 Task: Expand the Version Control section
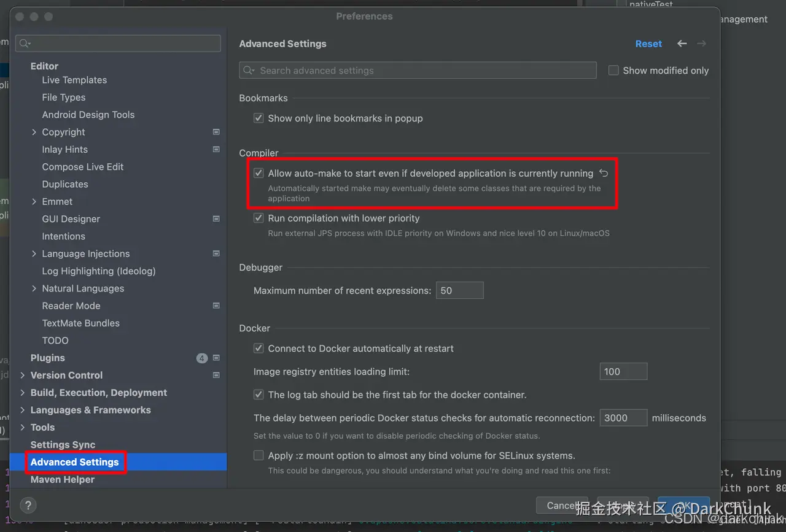click(23, 375)
